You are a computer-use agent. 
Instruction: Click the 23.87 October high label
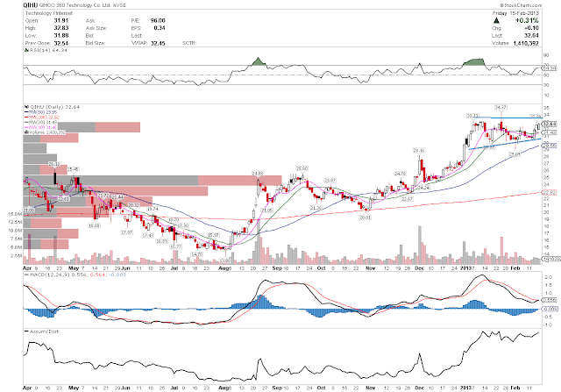(330, 180)
